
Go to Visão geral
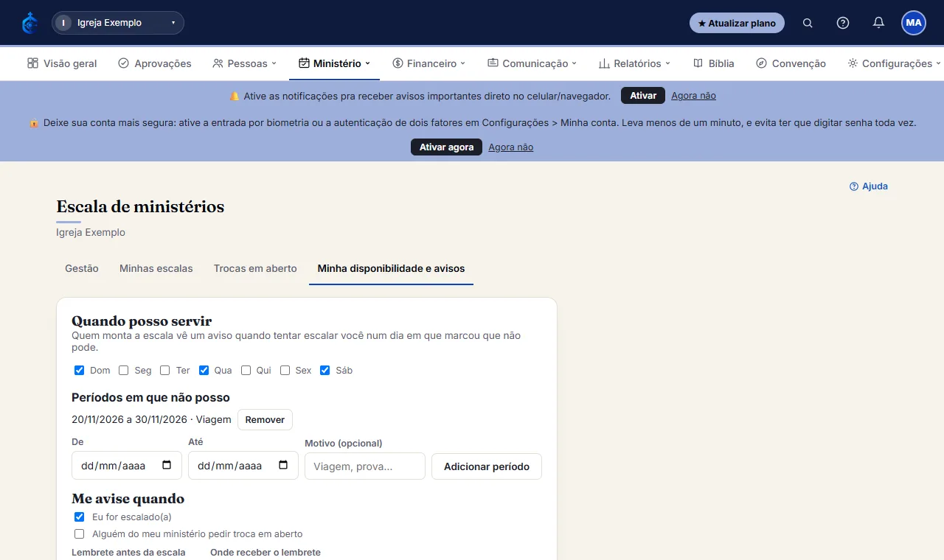point(62,63)
